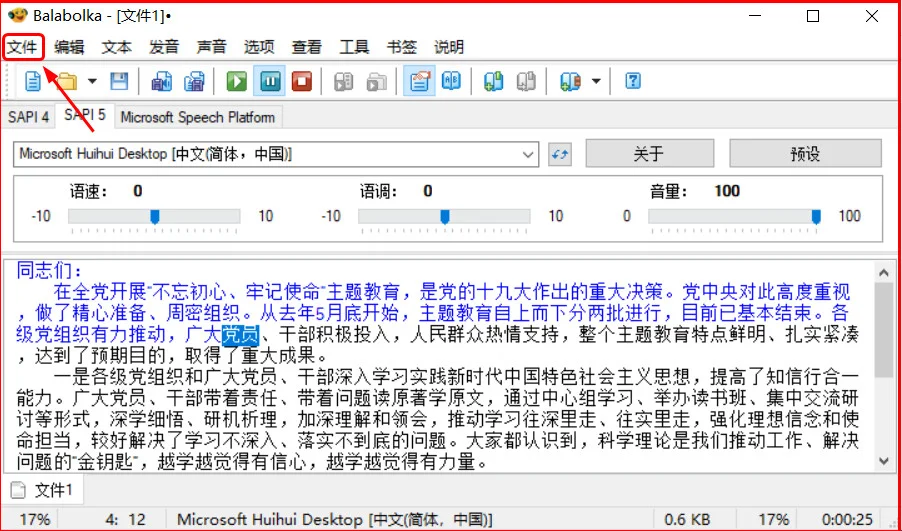This screenshot has width=902, height=531.
Task: Click the grayed batch file toolbar icon
Action: 376,81
